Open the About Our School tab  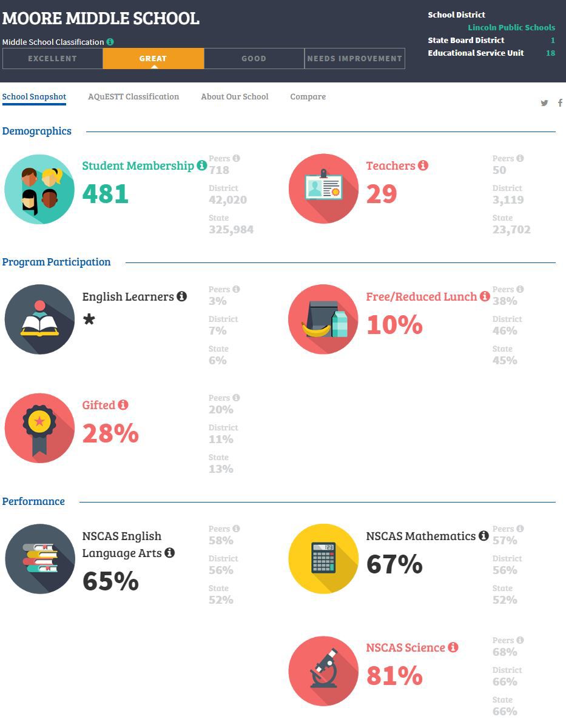pos(235,96)
